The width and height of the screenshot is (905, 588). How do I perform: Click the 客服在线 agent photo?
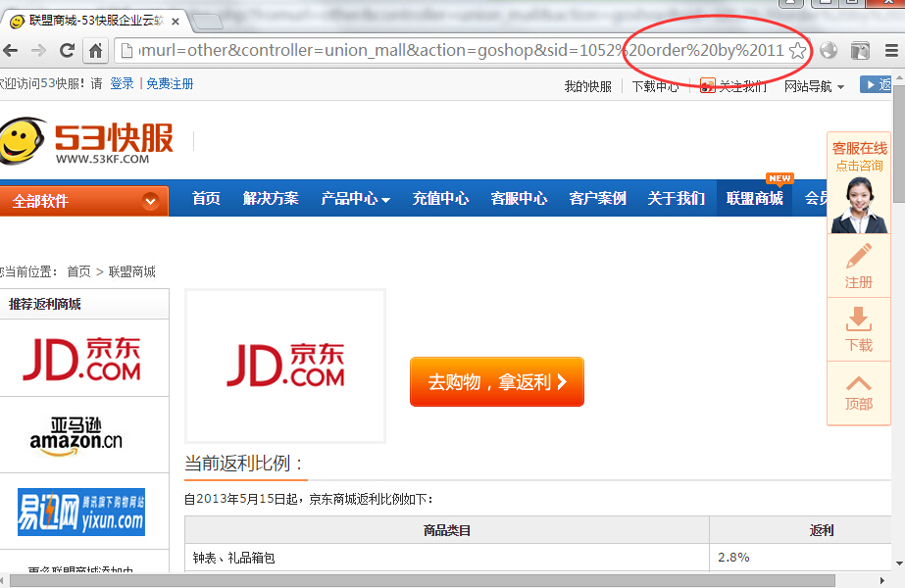859,205
